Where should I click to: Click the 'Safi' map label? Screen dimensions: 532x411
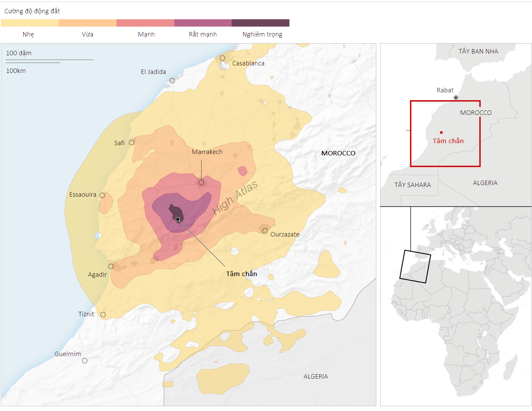coord(119,143)
